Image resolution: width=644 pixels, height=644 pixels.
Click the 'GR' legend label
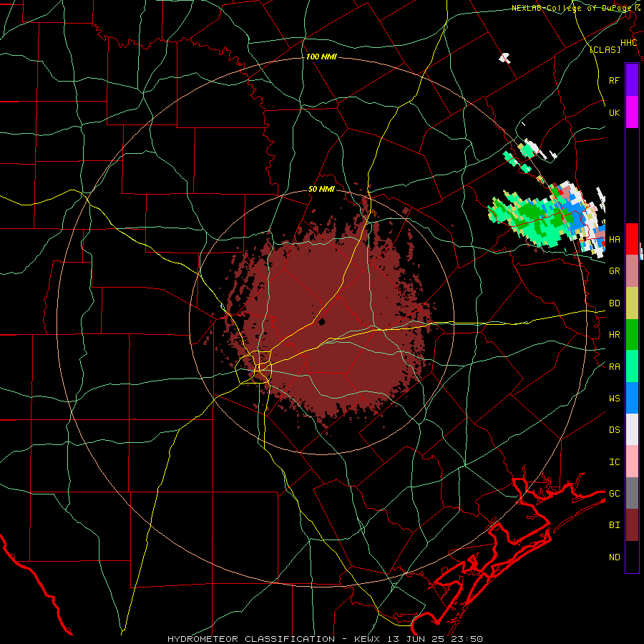[x=614, y=271]
